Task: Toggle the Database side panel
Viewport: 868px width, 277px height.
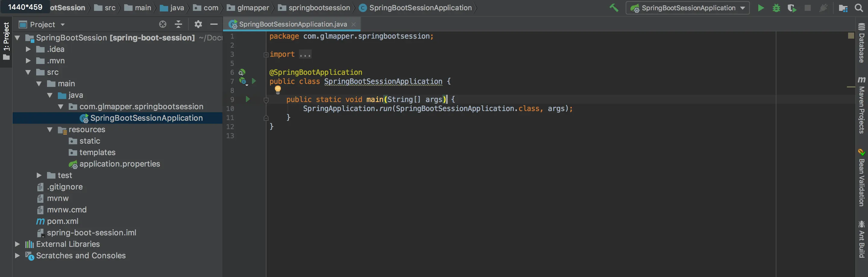Action: click(862, 43)
